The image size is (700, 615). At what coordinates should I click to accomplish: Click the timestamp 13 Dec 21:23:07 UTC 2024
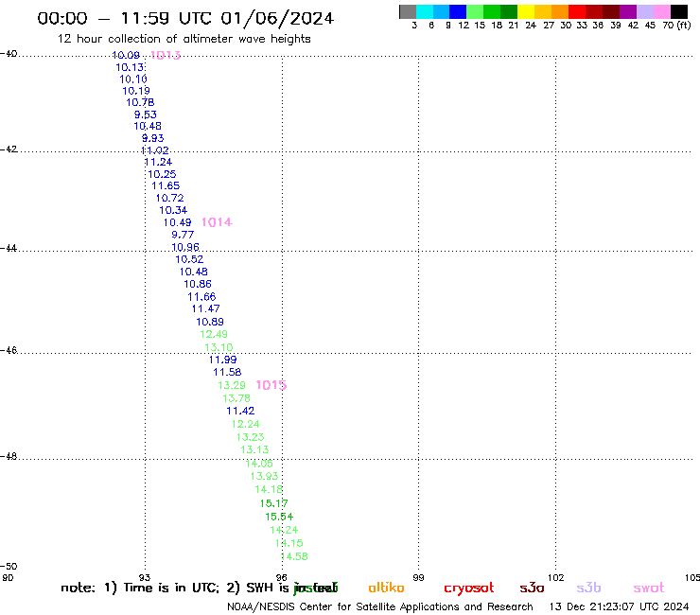click(x=620, y=607)
